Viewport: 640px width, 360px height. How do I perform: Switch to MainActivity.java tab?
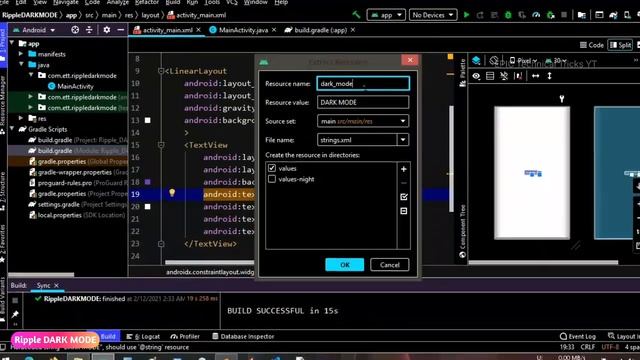coord(243,30)
